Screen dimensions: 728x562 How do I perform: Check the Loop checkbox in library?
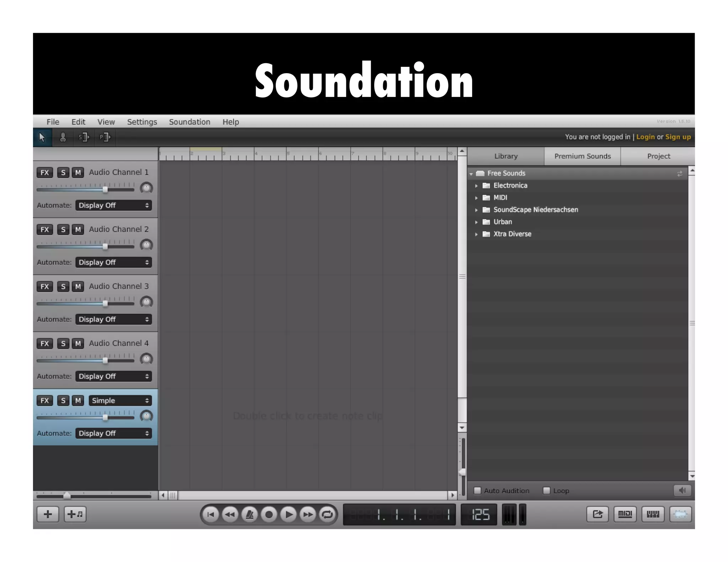547,491
